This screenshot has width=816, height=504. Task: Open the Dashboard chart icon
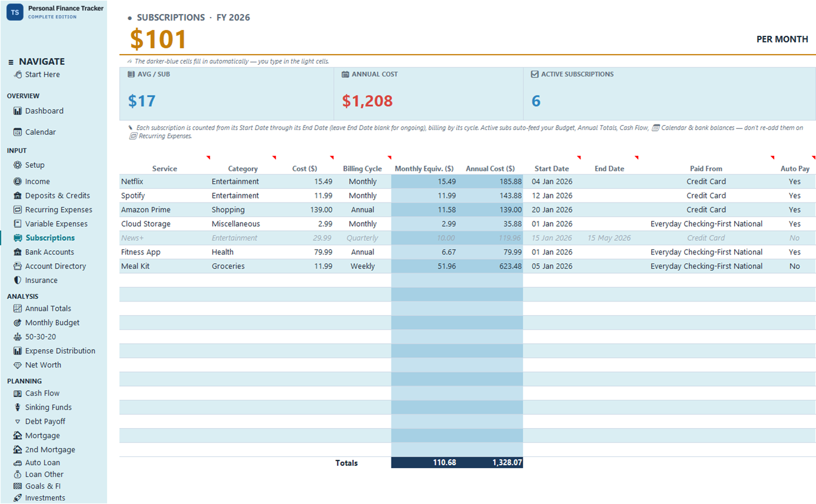[x=18, y=111]
